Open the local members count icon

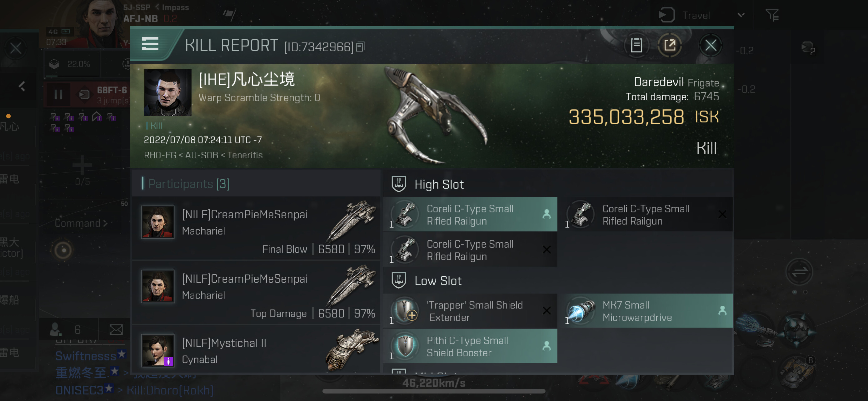pyautogui.click(x=56, y=329)
